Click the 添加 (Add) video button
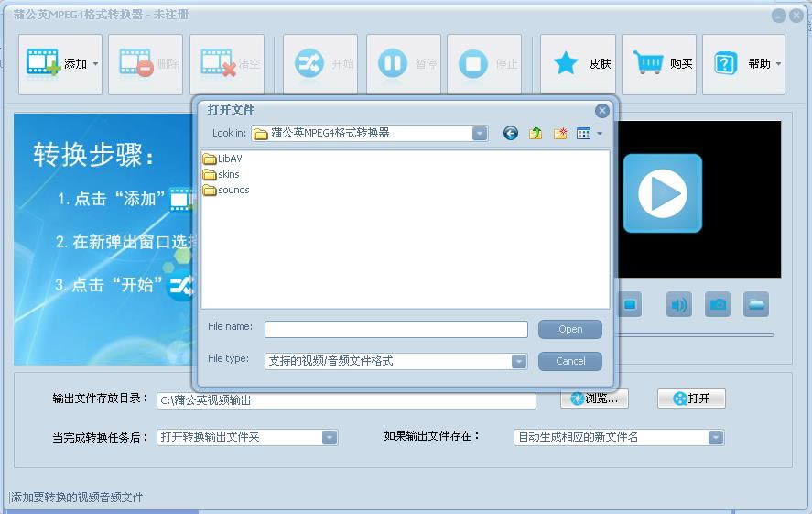This screenshot has height=514, width=812. coord(60,64)
